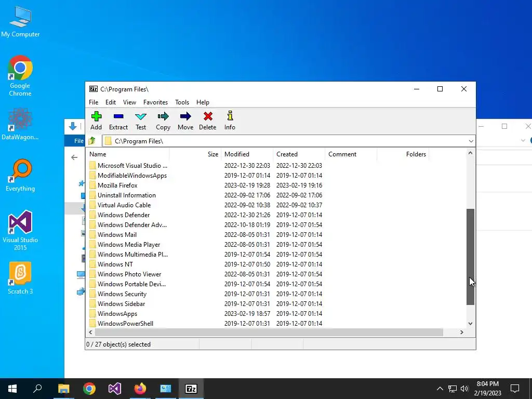Open DataWagon desktop shortcut
This screenshot has height=399, width=532.
(20, 124)
